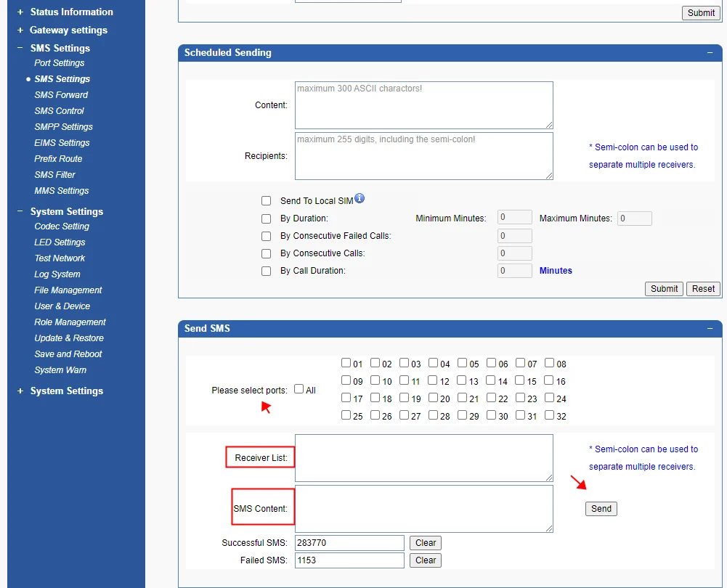Image resolution: width=727 pixels, height=588 pixels.
Task: Check the By Consecutive Calls option
Action: tap(266, 253)
